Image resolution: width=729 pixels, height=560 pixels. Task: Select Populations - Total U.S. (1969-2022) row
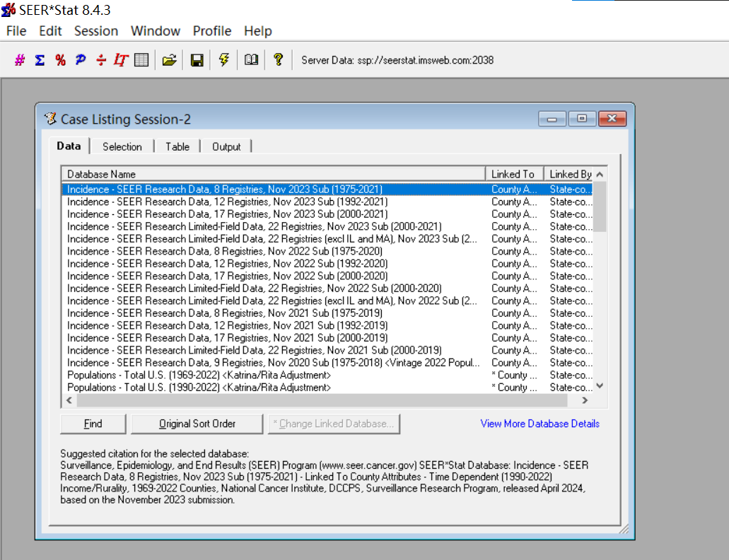click(x=327, y=375)
